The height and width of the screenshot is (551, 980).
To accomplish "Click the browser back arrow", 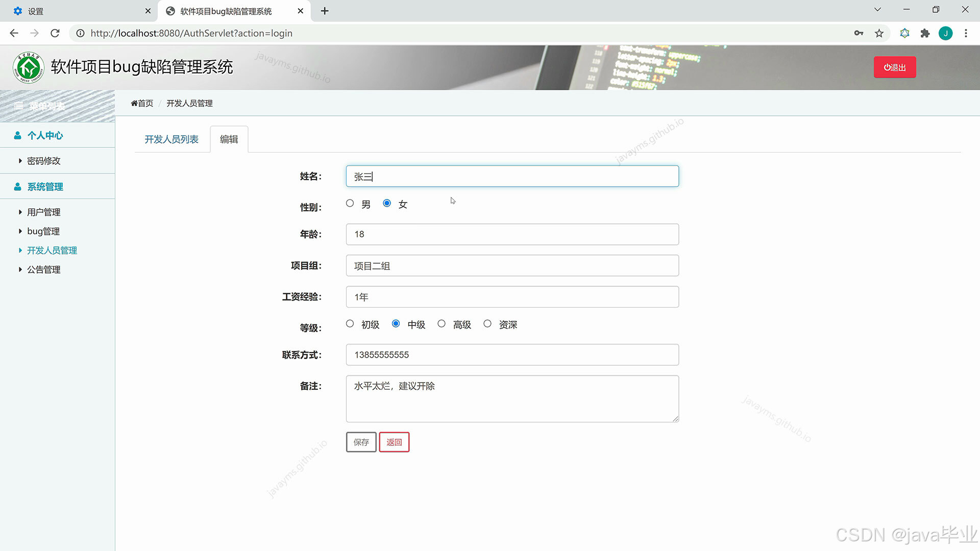I will click(x=14, y=33).
